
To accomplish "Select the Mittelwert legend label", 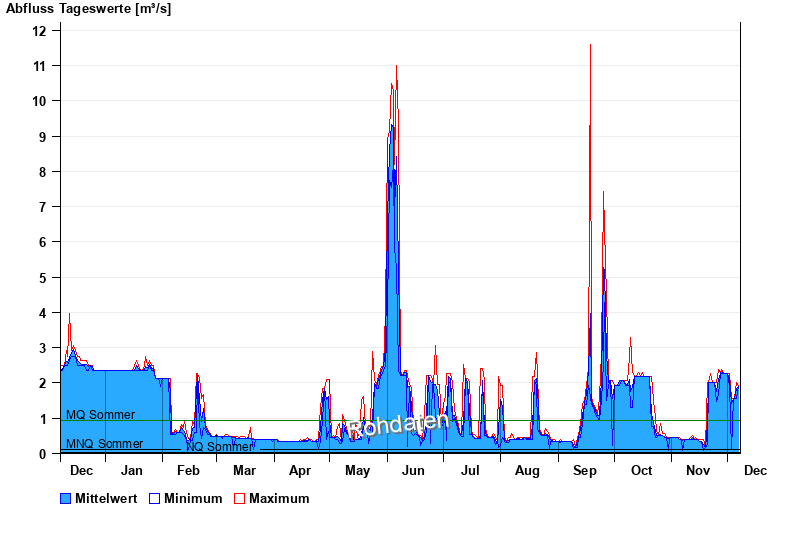I will (107, 498).
